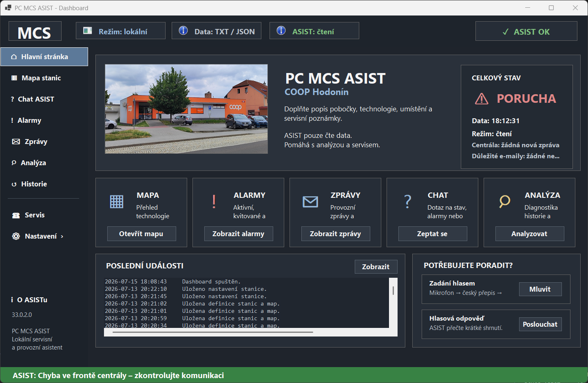Click the Zobrazit alarmy button
The width and height of the screenshot is (588, 383).
tap(239, 234)
